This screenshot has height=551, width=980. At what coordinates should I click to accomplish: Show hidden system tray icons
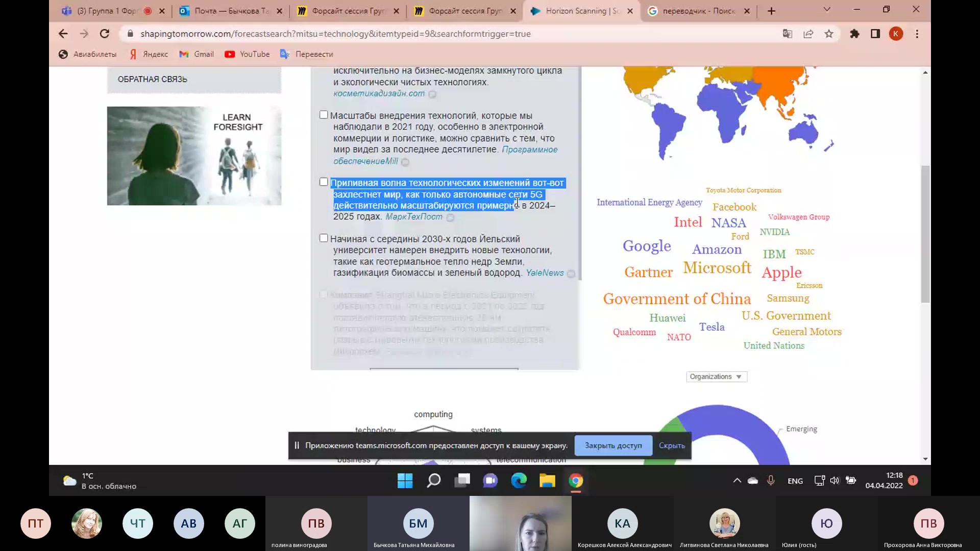click(737, 481)
